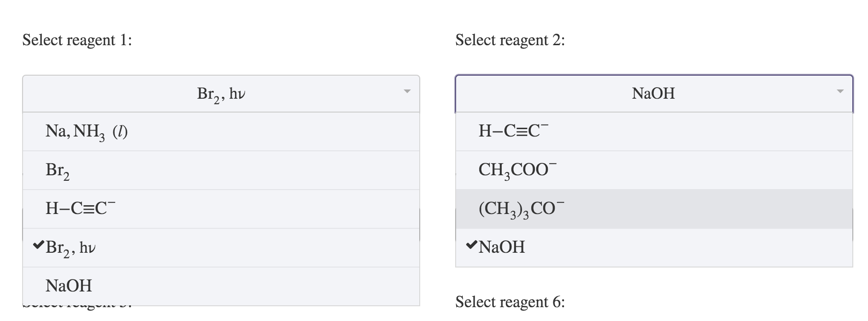Open the reagent 1 dropdown showing Br₂, hν
Screen dimensions: 868x321
(221, 93)
